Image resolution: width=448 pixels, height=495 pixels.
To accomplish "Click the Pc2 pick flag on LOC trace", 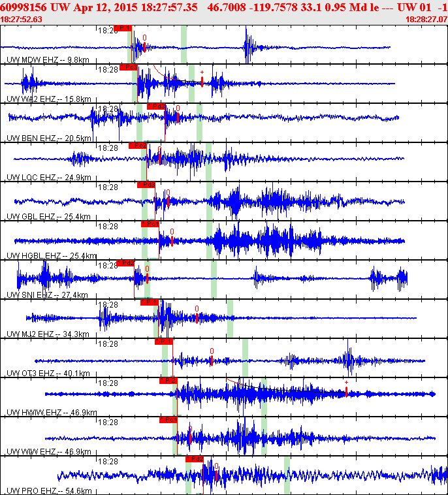I will [138, 146].
